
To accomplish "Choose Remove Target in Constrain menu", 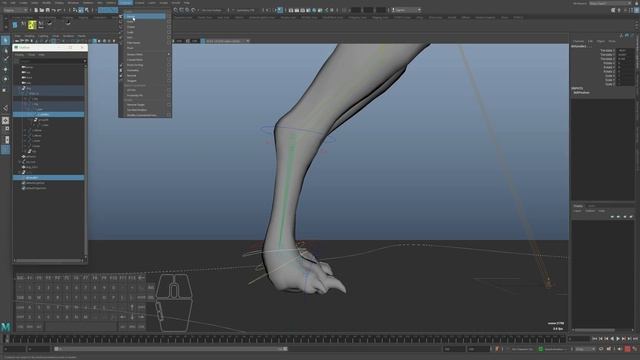I will (136, 105).
